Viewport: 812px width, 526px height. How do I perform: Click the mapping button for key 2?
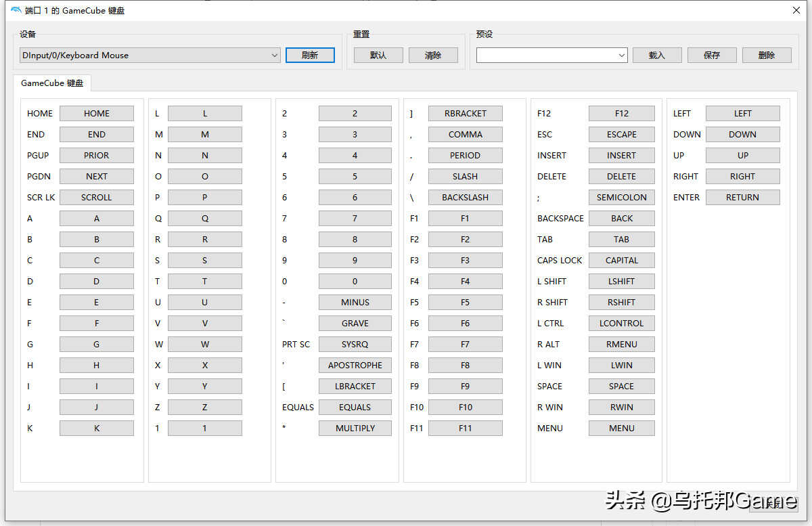(x=355, y=114)
